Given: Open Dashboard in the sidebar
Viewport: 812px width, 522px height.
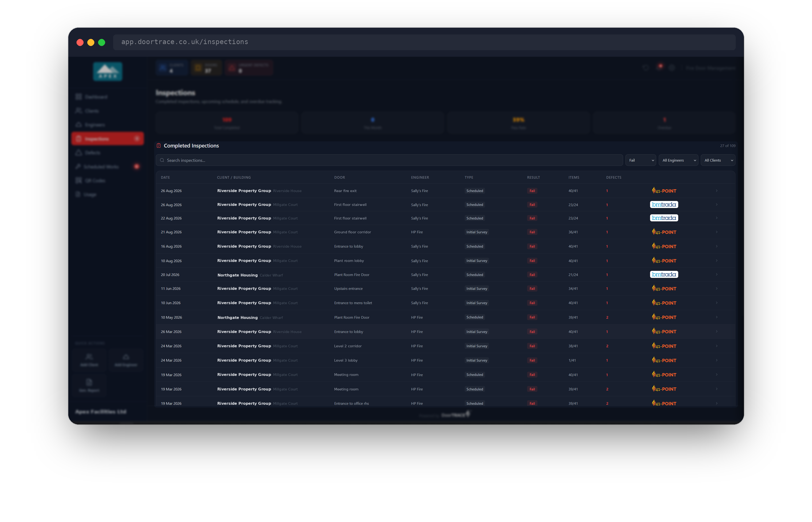Looking at the screenshot, I should point(96,97).
